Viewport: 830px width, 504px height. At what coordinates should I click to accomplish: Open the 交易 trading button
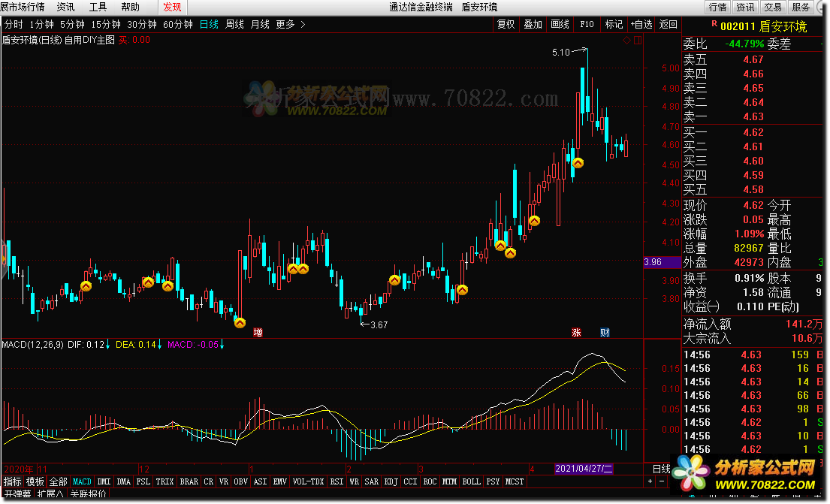tap(773, 7)
